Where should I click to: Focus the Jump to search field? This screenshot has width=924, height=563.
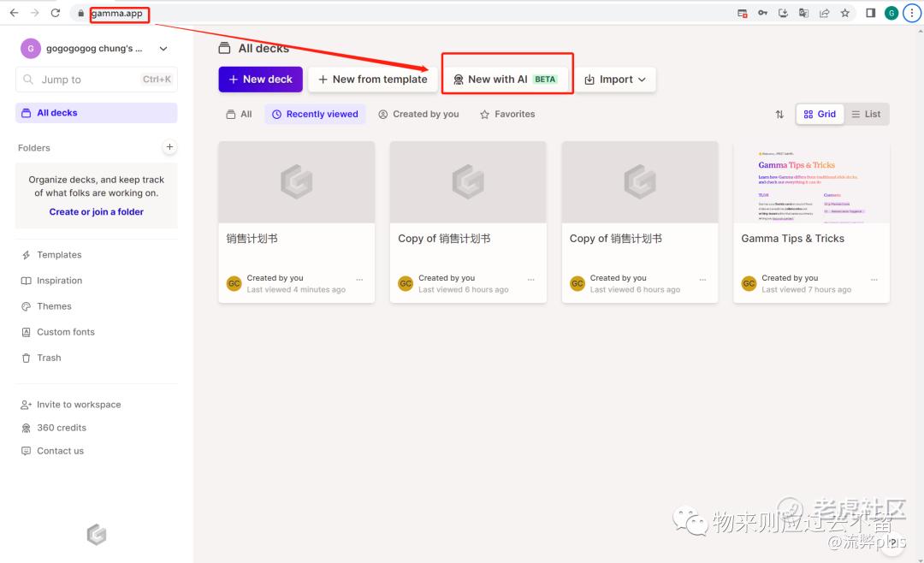pyautogui.click(x=97, y=79)
